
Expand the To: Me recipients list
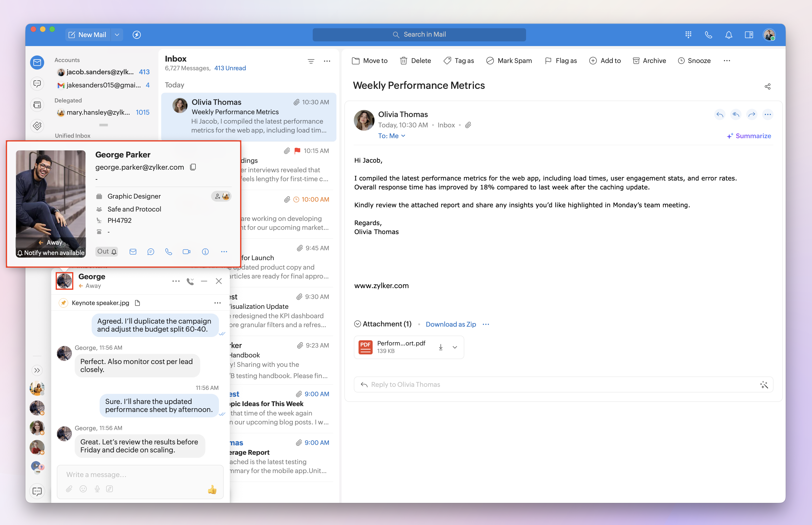391,136
